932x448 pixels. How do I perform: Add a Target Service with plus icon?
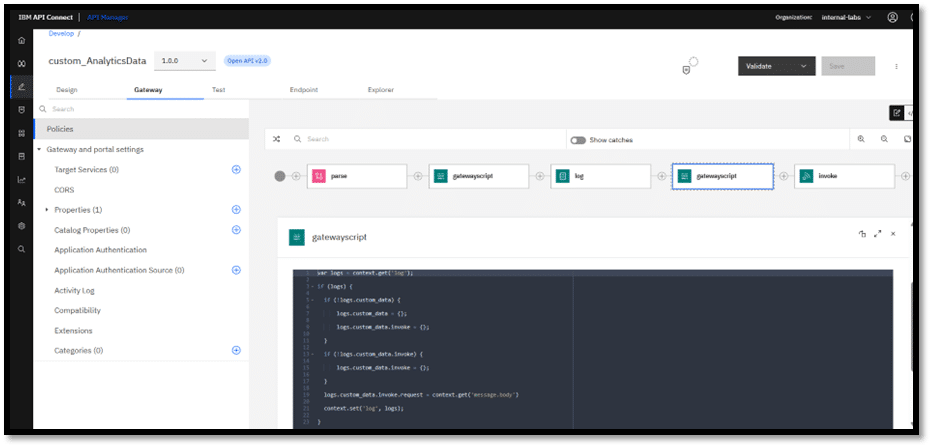coord(236,170)
